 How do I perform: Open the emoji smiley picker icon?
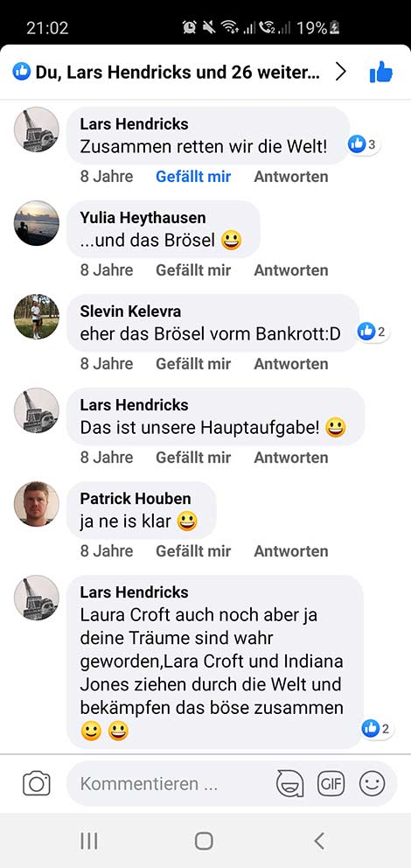(372, 784)
